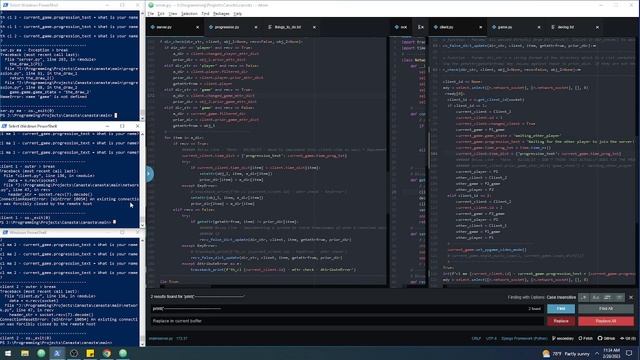Viewport: 640px width, 360px height.
Task: Toggle whole word find option
Action: coord(619,297)
